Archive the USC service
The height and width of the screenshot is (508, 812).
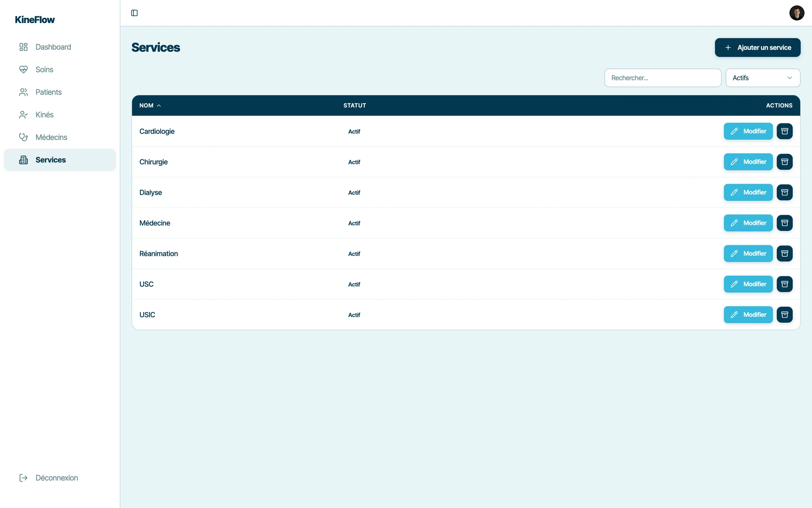pyautogui.click(x=785, y=284)
